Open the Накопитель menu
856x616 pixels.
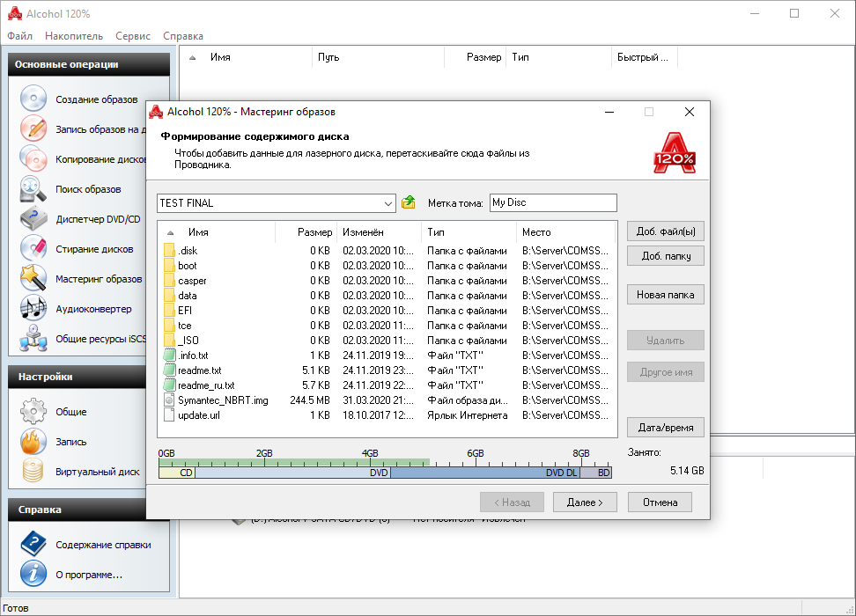[74, 36]
